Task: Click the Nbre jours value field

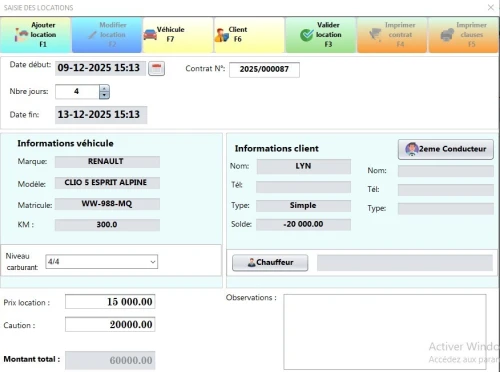Action: click(77, 92)
